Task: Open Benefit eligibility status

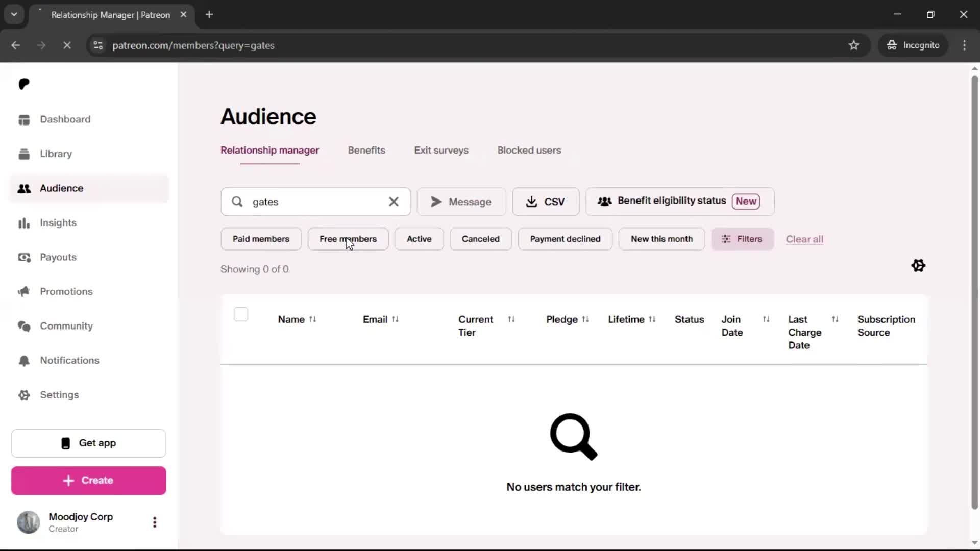Action: point(680,202)
